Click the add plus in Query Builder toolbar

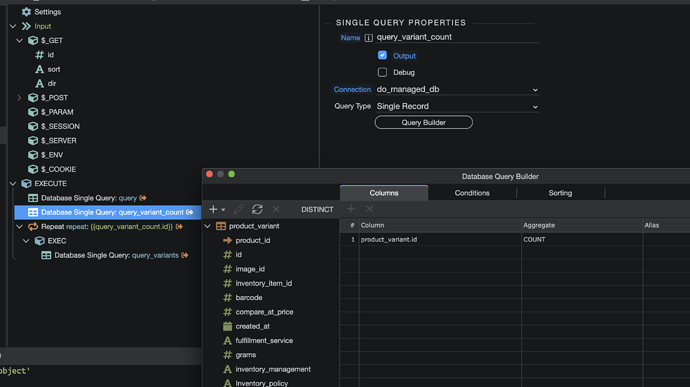[x=213, y=209]
